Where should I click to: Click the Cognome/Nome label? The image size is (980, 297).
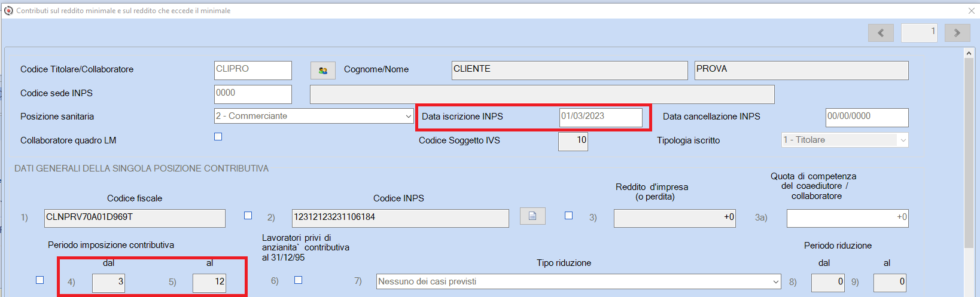376,69
